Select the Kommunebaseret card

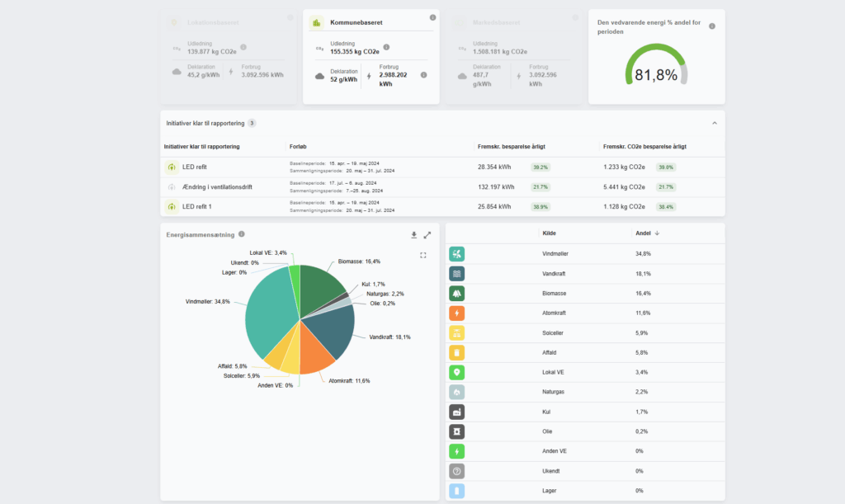(371, 57)
